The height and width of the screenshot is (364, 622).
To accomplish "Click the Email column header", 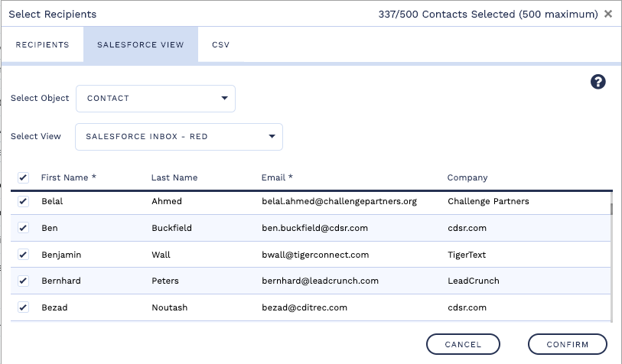I will tap(278, 177).
